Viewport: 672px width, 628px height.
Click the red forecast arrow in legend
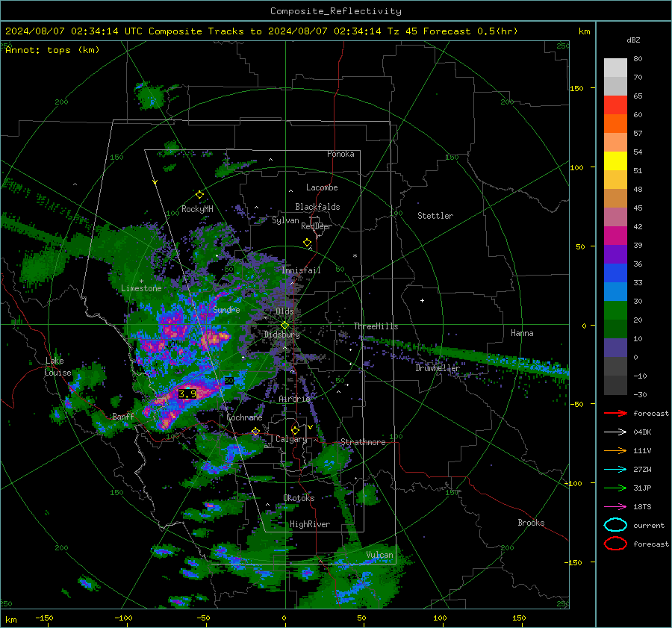615,413
